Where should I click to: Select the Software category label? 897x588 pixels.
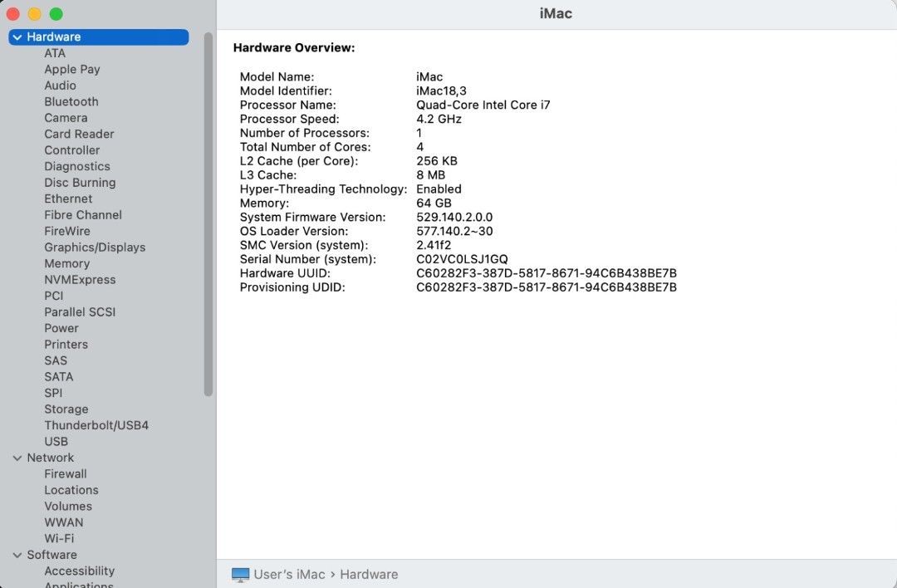tap(52, 555)
